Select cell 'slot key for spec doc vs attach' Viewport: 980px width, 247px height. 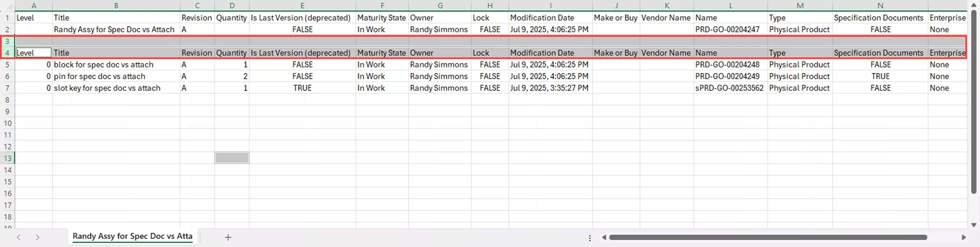116,88
